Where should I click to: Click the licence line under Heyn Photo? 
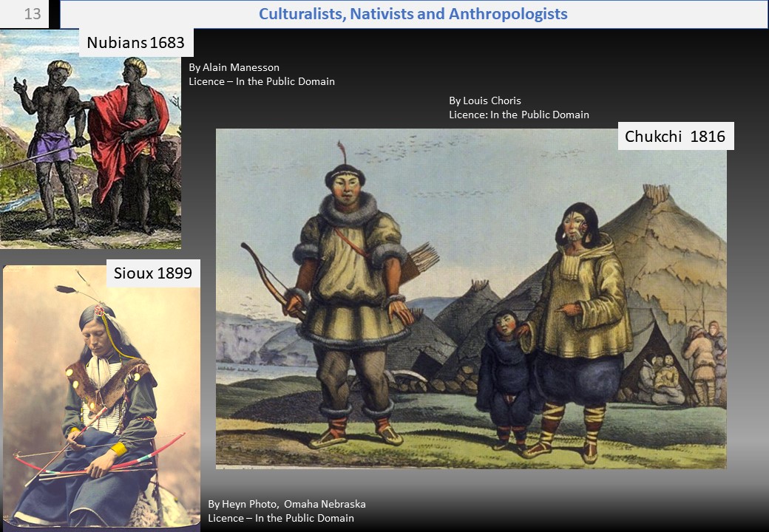click(281, 518)
